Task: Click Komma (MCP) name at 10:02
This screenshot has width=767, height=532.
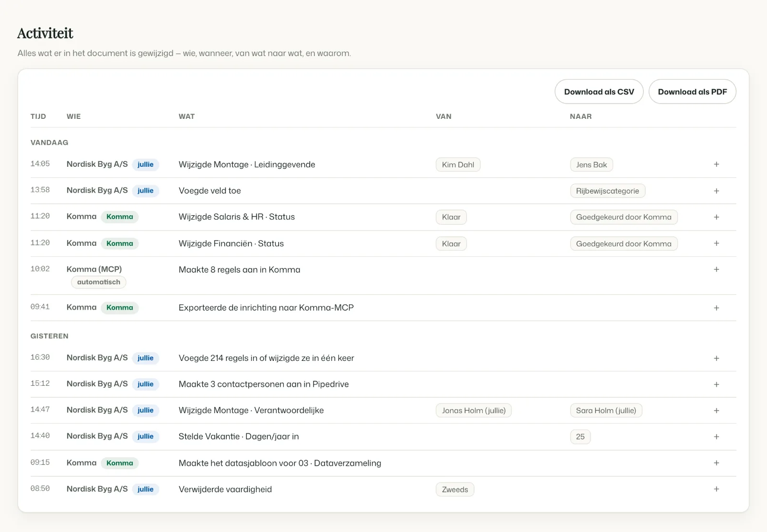Action: click(94, 269)
